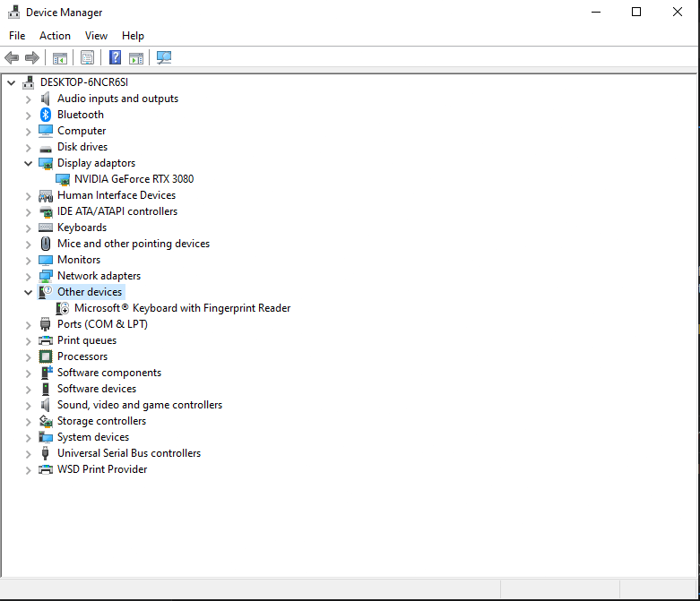The image size is (700, 601).
Task: Select the Computer category label
Action: [82, 131]
